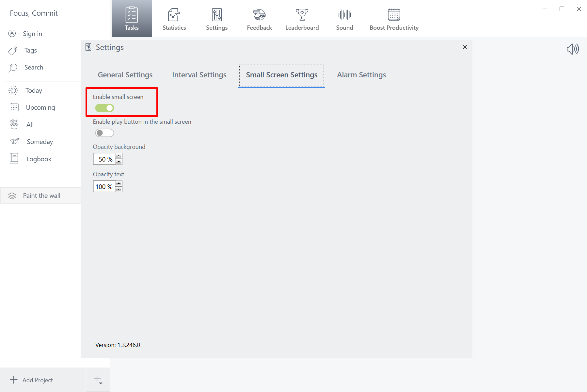Expand the dropdown next to Add Project
The image size is (587, 392).
click(x=98, y=380)
